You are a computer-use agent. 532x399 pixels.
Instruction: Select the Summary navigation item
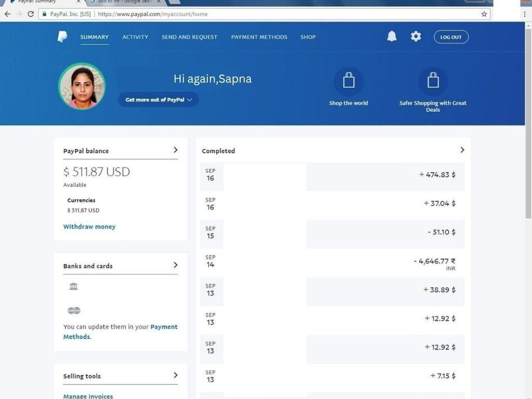pos(95,37)
